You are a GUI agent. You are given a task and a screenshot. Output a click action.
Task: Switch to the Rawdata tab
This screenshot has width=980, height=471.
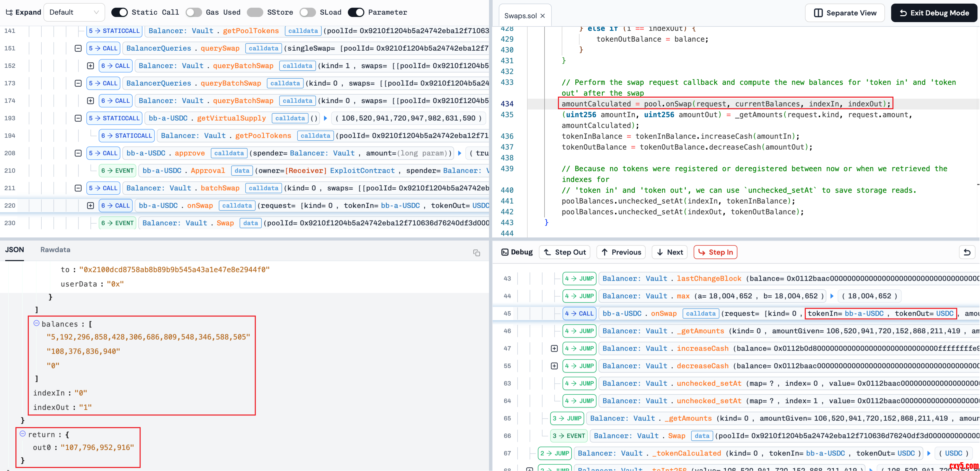pyautogui.click(x=55, y=250)
